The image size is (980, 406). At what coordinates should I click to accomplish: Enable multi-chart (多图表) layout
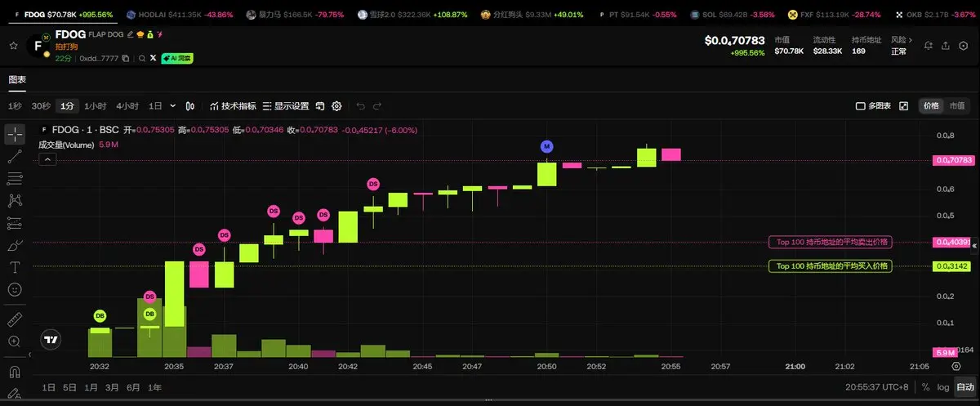coord(873,106)
